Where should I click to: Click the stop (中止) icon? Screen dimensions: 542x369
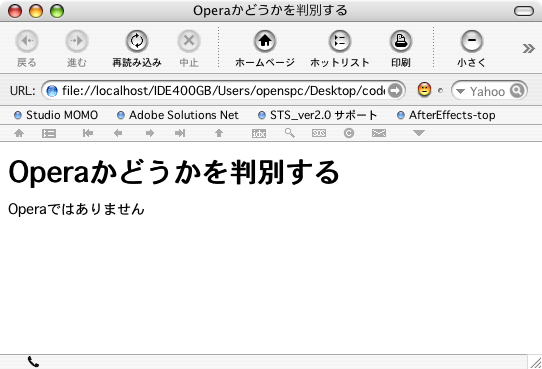point(189,41)
